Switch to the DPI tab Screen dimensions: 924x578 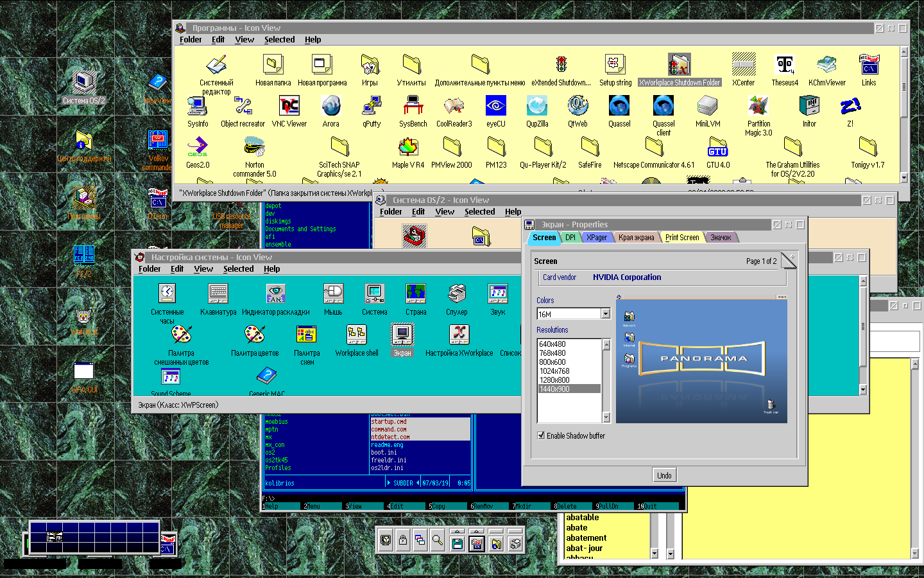pos(570,238)
